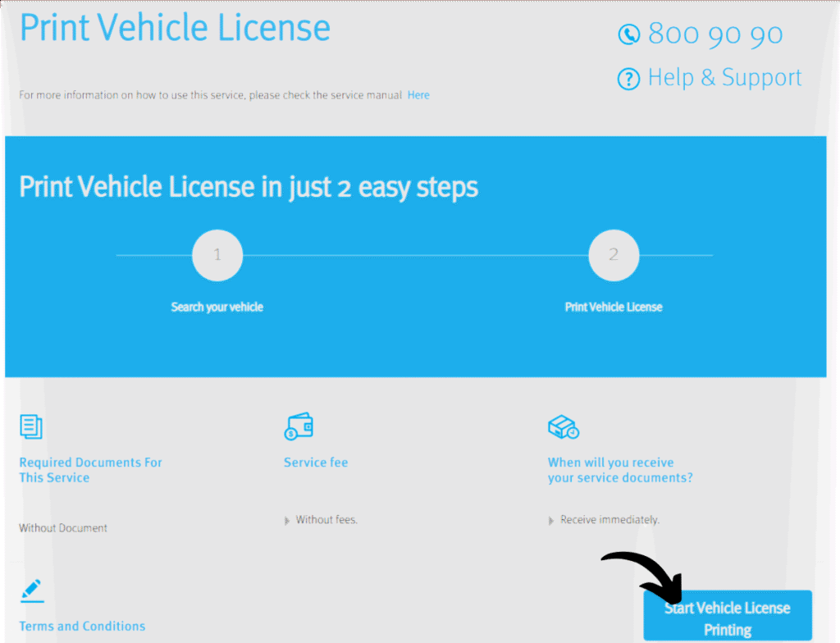Click the phone icon beside 800 90 90
The image size is (840, 643).
pos(628,34)
